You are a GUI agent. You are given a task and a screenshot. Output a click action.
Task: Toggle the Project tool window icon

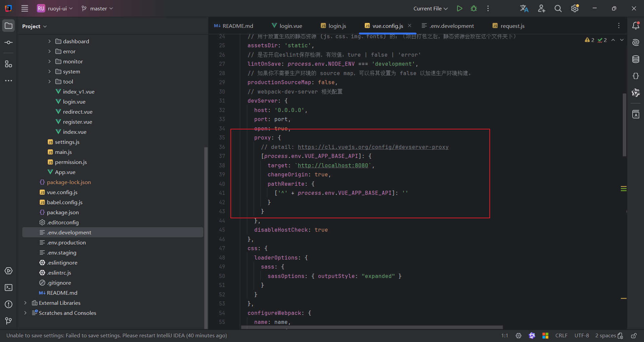(x=8, y=26)
